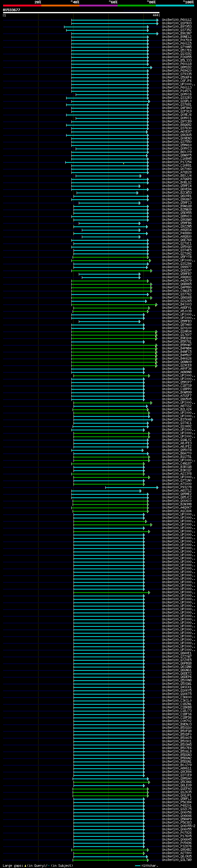Select hit UniRef100_B9ENJ3

pyautogui.click(x=177, y=725)
